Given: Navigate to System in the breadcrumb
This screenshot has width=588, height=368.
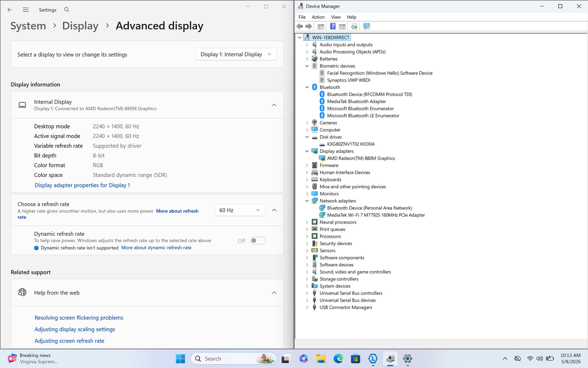Looking at the screenshot, I should tap(28, 26).
